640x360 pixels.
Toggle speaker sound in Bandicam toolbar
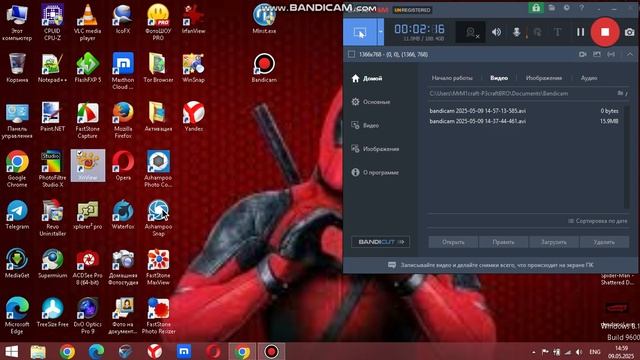[496, 32]
